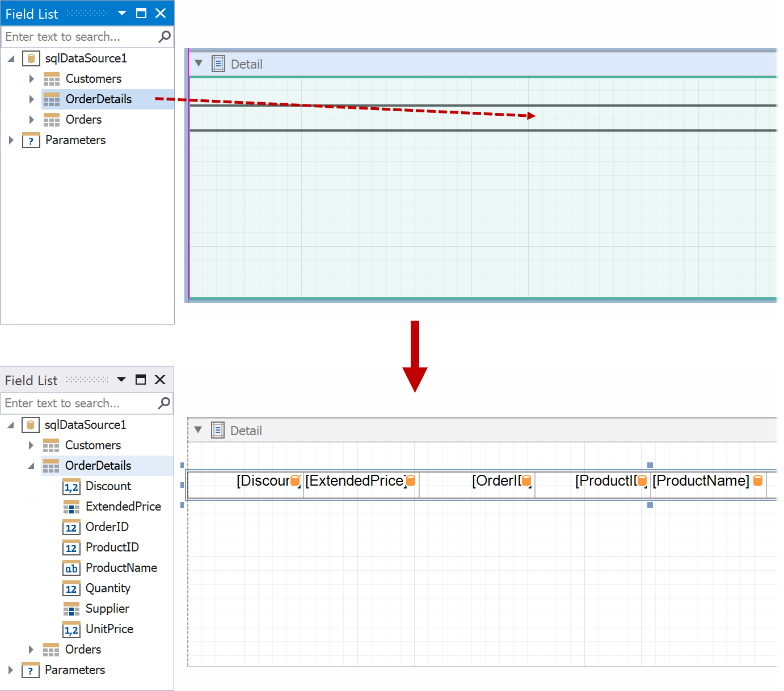Click the ProductName string field icon
This screenshot has width=784, height=691.
point(71,568)
